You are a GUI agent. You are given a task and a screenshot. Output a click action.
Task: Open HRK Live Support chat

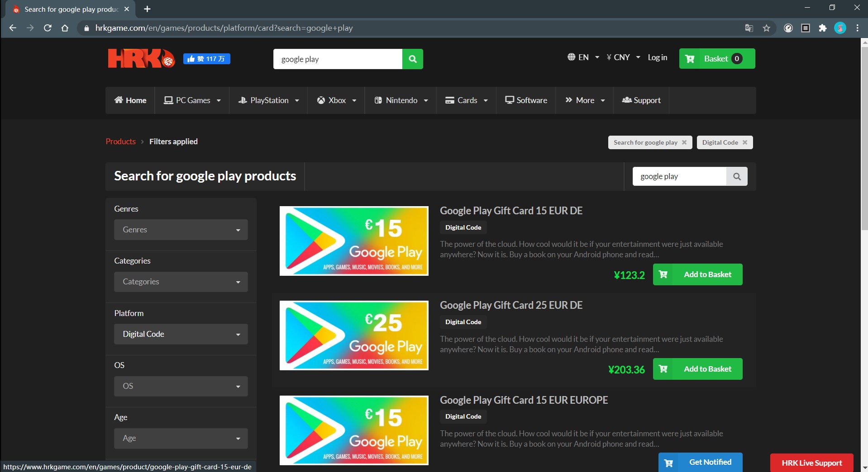pos(811,463)
